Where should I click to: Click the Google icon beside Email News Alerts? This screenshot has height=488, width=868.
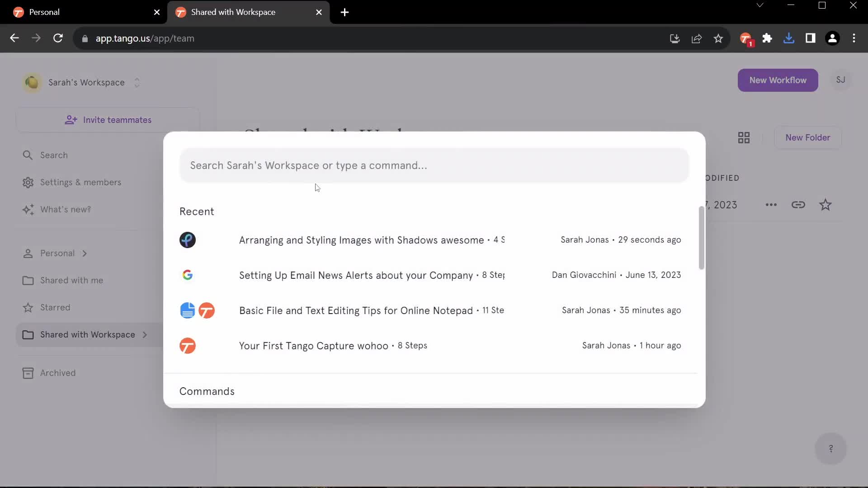pyautogui.click(x=188, y=275)
